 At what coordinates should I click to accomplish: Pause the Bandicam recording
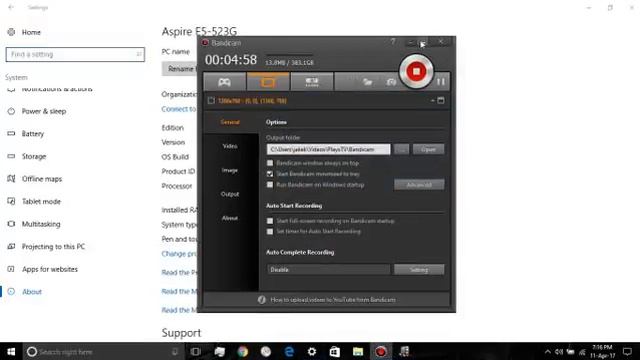pyautogui.click(x=441, y=82)
